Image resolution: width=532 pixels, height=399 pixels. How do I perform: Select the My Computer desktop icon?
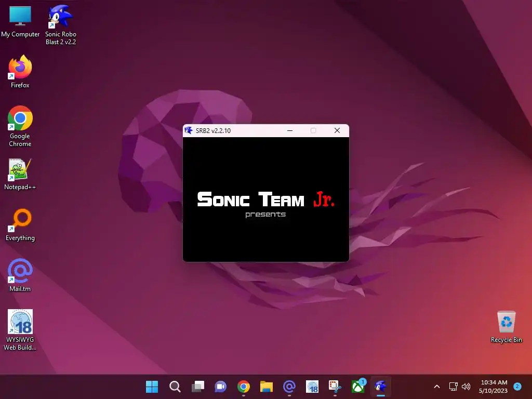tap(20, 21)
